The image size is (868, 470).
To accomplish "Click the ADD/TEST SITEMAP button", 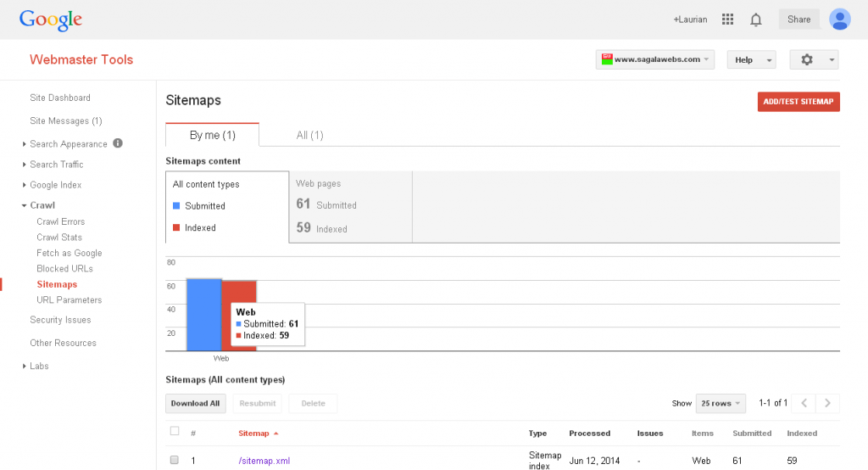I will pos(798,102).
